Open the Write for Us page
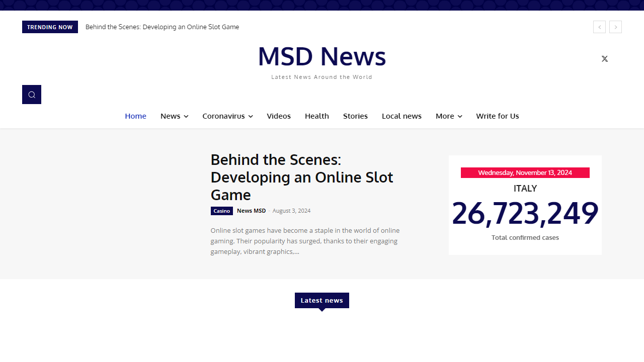 click(497, 116)
